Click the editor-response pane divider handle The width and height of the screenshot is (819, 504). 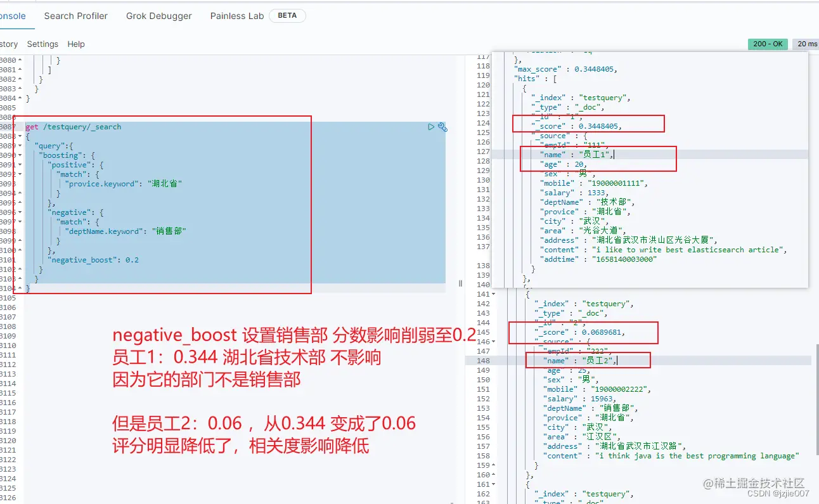[x=461, y=283]
